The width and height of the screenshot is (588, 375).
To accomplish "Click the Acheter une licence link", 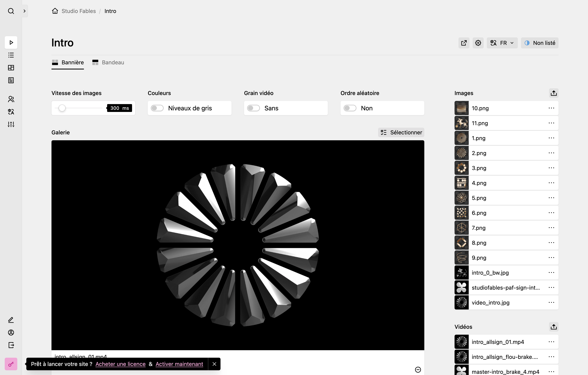I will coord(120,364).
